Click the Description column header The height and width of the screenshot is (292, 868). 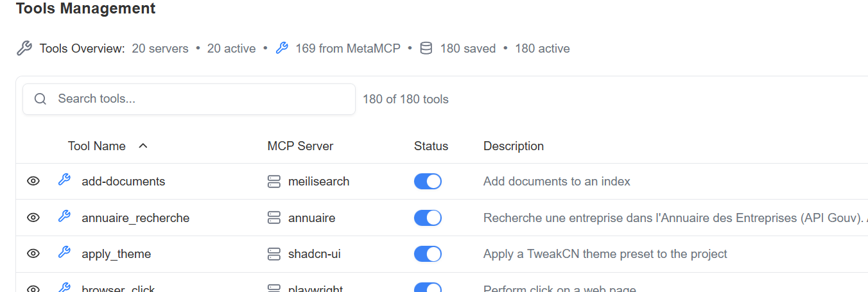coord(513,146)
